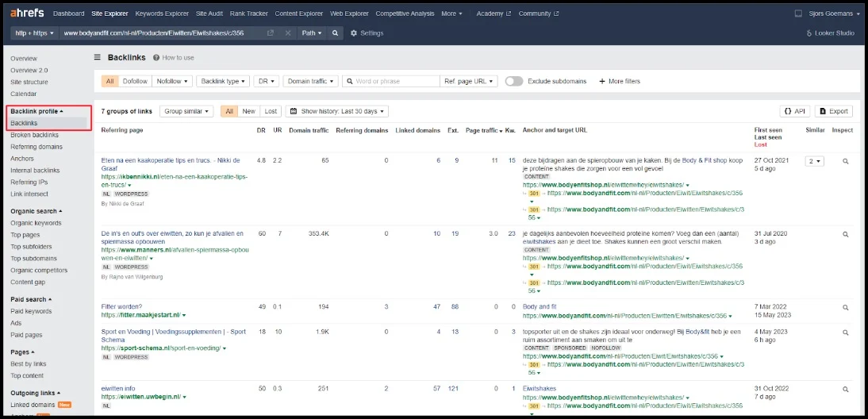Inspect the ikbennikki.nl backlink row
Viewport: 868px width, 419px height.
click(845, 161)
